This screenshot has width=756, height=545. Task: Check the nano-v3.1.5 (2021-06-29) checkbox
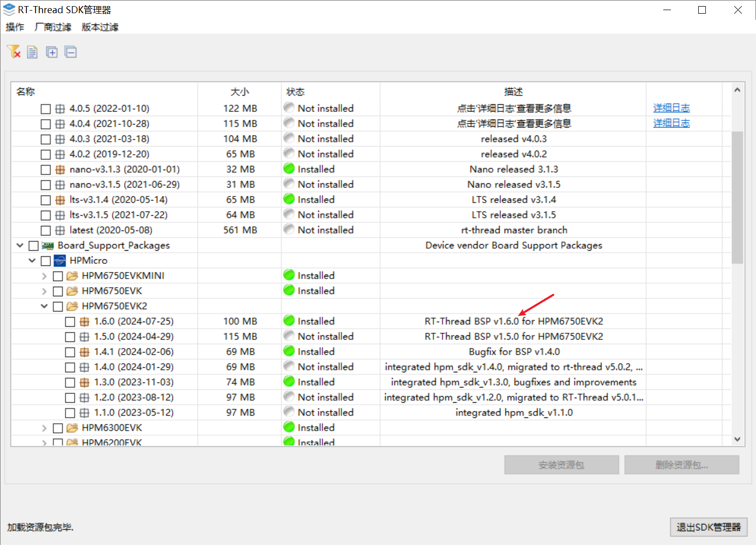point(46,185)
